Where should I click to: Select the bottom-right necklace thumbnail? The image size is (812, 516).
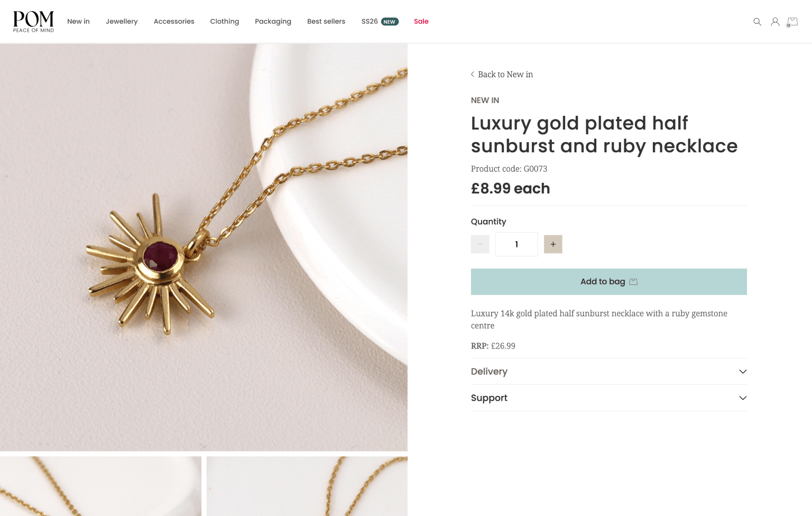(307, 486)
